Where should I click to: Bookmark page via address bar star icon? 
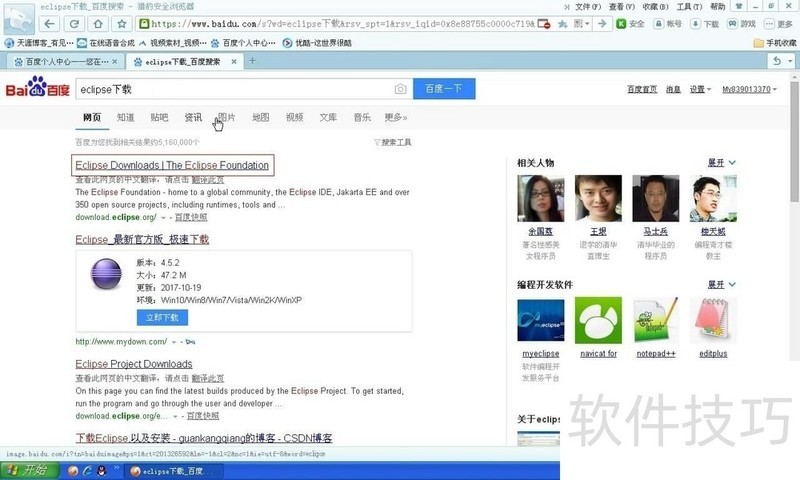click(x=563, y=24)
